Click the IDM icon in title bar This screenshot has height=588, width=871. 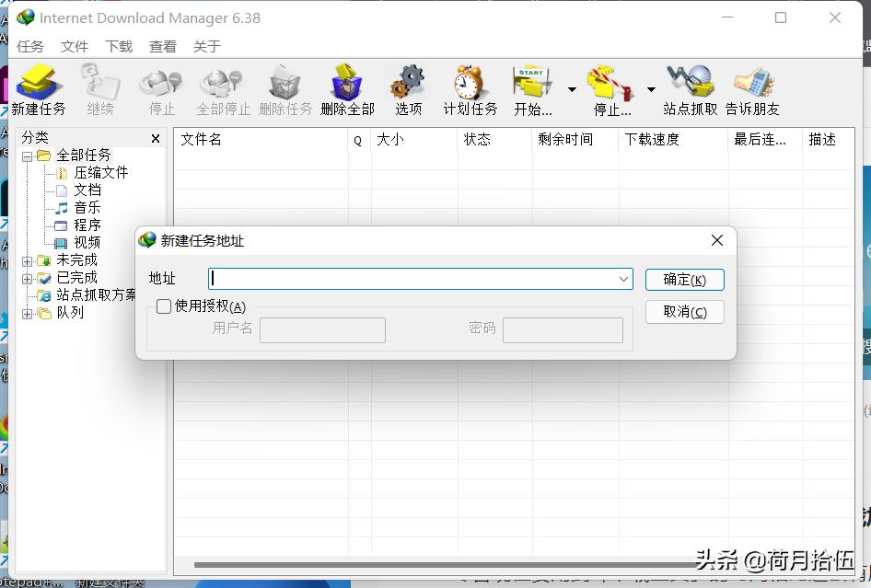pyautogui.click(x=26, y=17)
